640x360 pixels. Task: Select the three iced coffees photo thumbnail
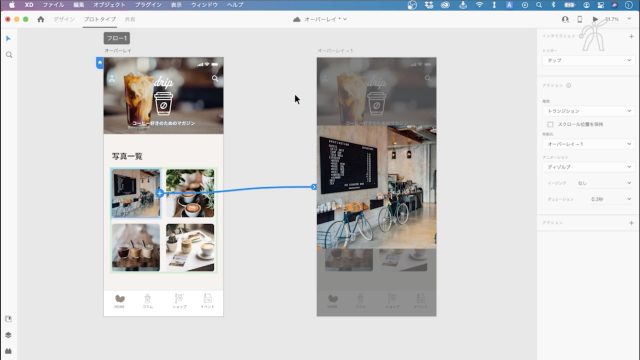point(136,247)
